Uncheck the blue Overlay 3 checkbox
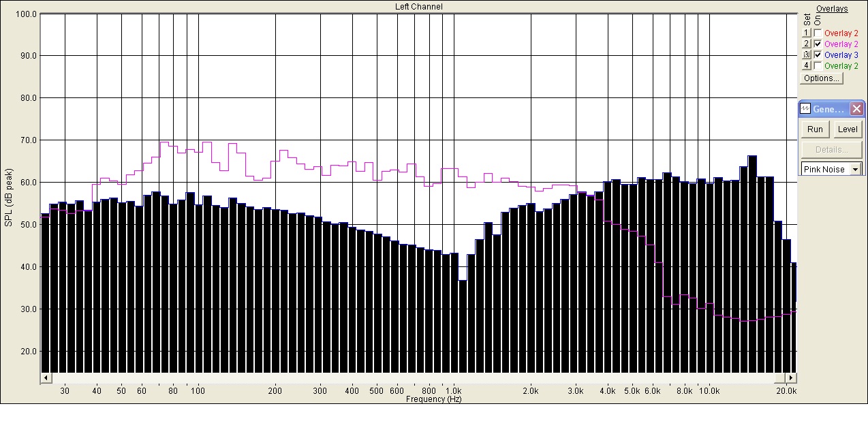 (x=818, y=55)
